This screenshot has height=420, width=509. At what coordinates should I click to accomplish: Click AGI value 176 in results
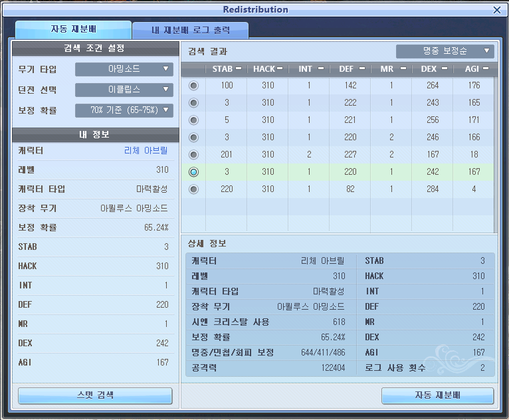coord(474,85)
